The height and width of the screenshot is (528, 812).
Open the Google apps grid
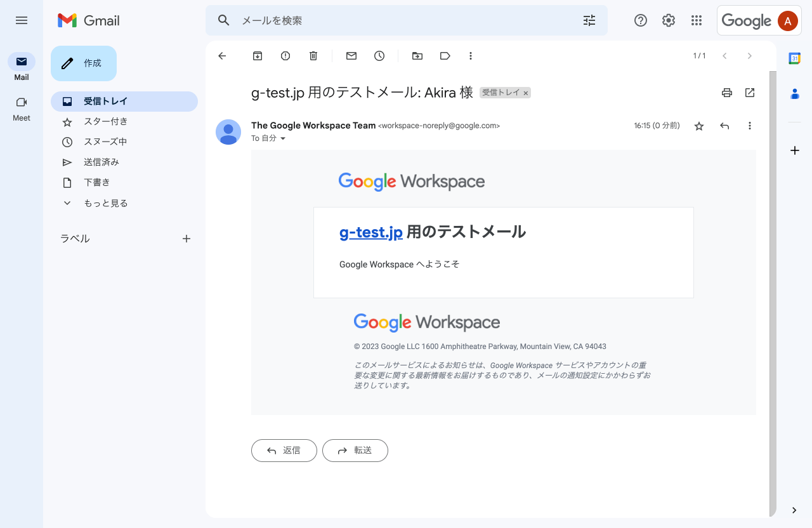(697, 20)
